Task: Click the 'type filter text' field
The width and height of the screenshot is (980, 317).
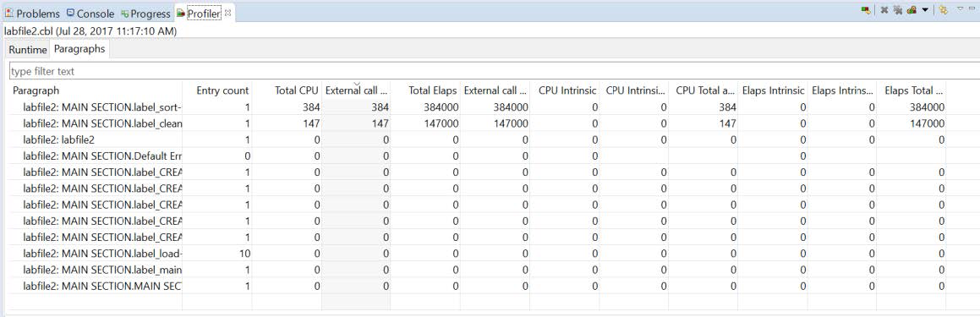Action: (x=494, y=71)
